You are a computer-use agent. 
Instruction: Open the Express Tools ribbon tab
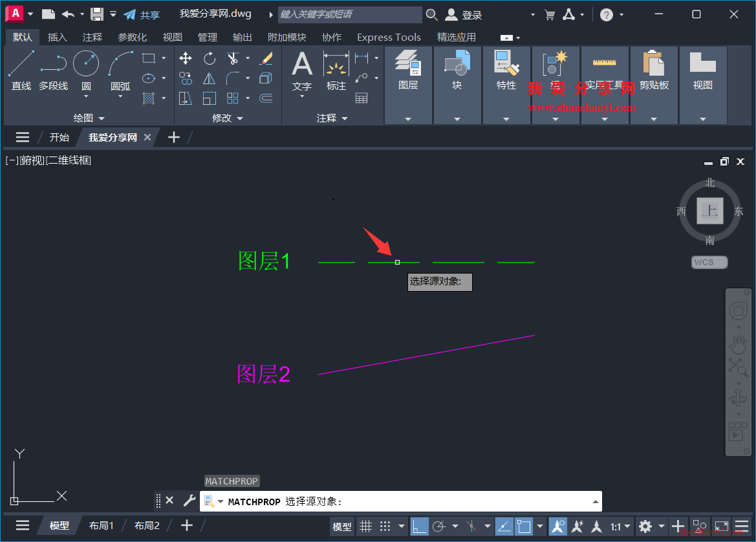pos(388,37)
